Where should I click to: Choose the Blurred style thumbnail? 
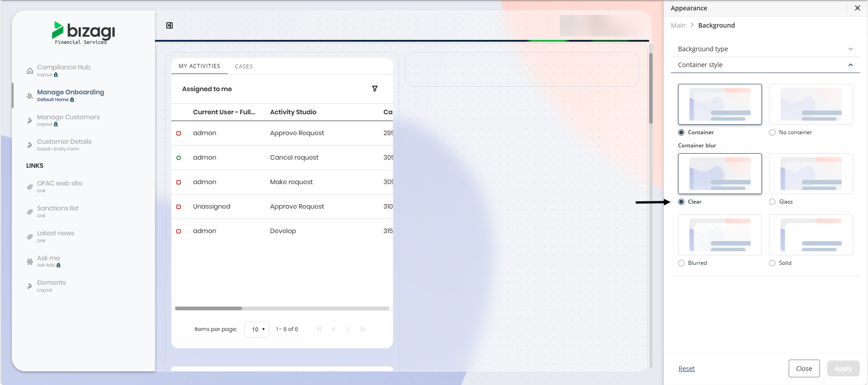pyautogui.click(x=720, y=235)
